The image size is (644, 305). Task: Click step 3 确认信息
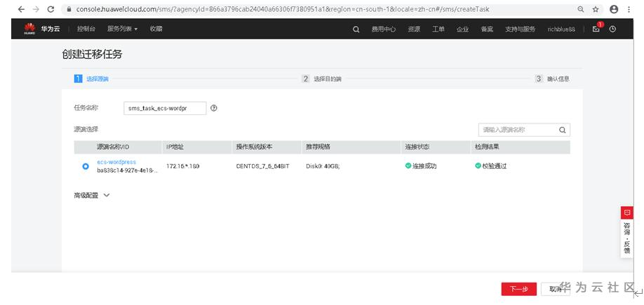552,79
